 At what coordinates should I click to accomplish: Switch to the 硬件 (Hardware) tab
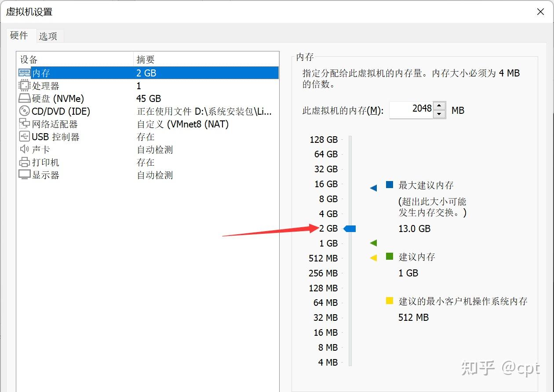[19, 35]
